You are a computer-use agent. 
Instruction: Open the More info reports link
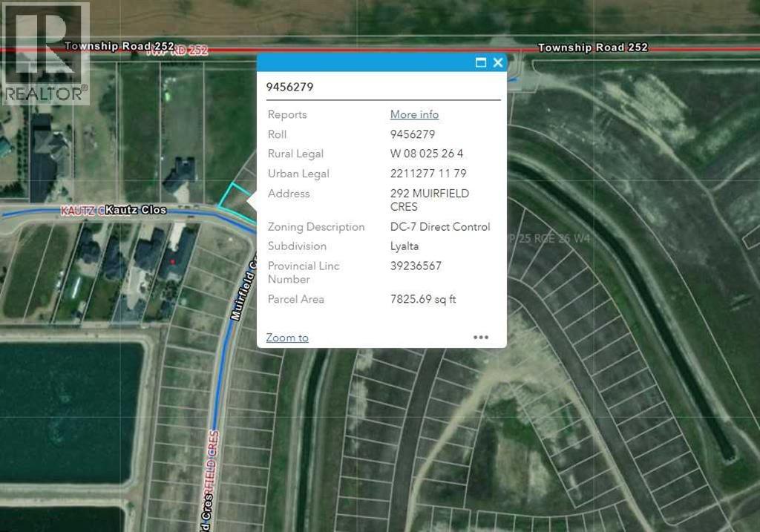414,114
